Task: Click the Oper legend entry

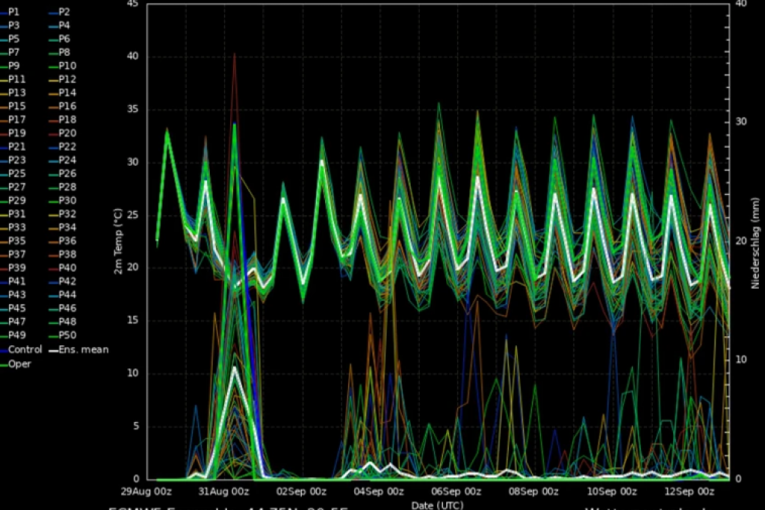Action: pyautogui.click(x=19, y=363)
